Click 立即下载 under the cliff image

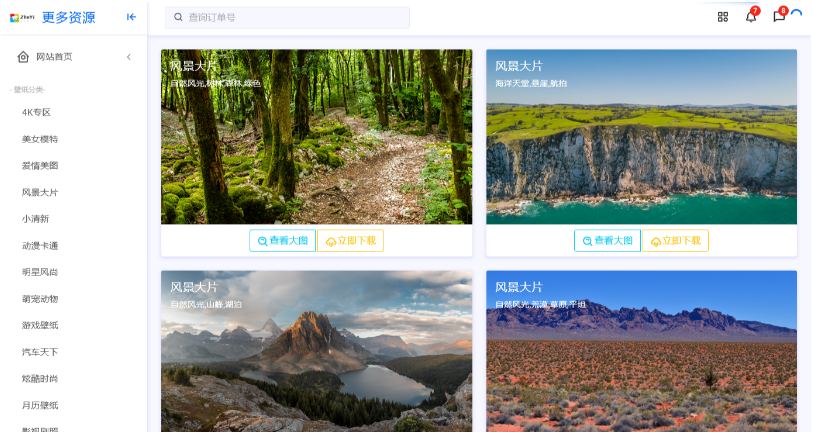tap(675, 241)
